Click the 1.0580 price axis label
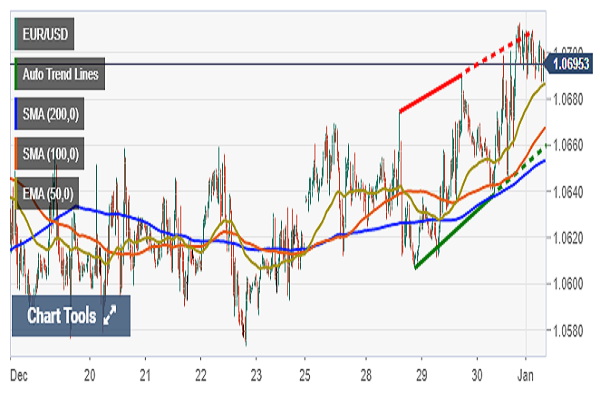This screenshot has width=600, height=400. click(x=570, y=330)
